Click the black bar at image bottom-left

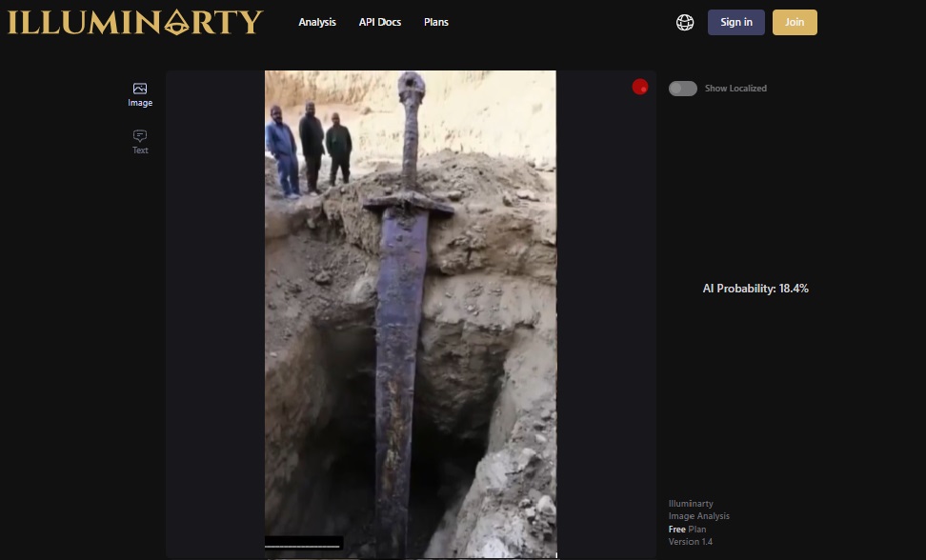click(304, 543)
